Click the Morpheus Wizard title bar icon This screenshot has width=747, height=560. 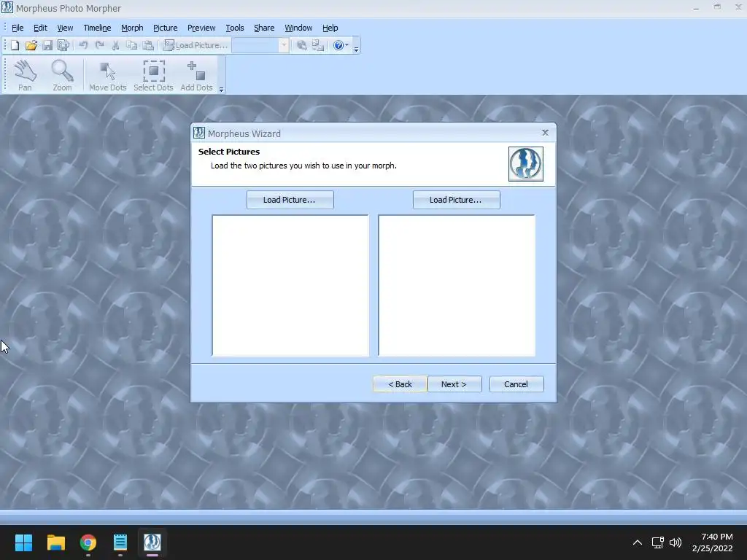(x=199, y=133)
